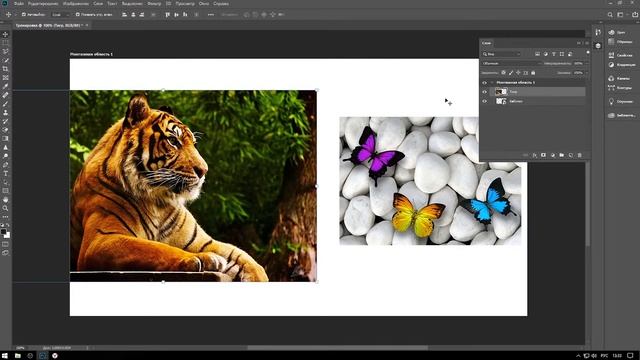Open the opacity slider dropdown arrow
This screenshot has width=640, height=360.
pyautogui.click(x=587, y=63)
